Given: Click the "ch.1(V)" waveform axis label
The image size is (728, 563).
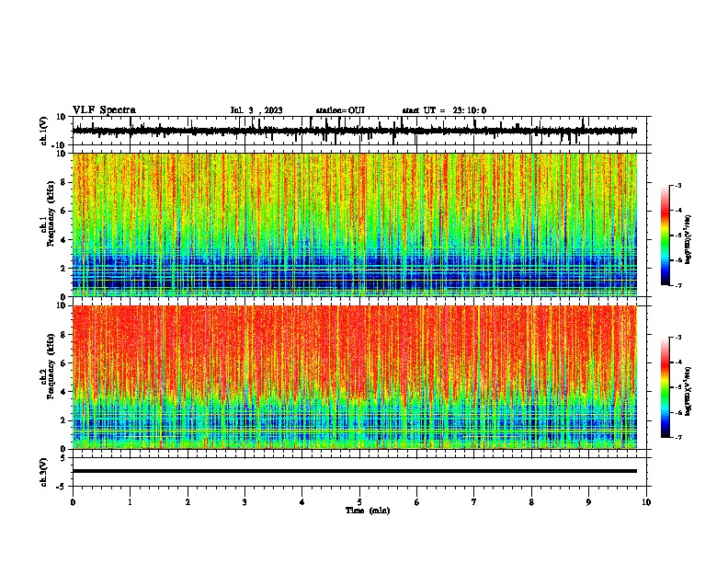Looking at the screenshot, I should click(44, 131).
